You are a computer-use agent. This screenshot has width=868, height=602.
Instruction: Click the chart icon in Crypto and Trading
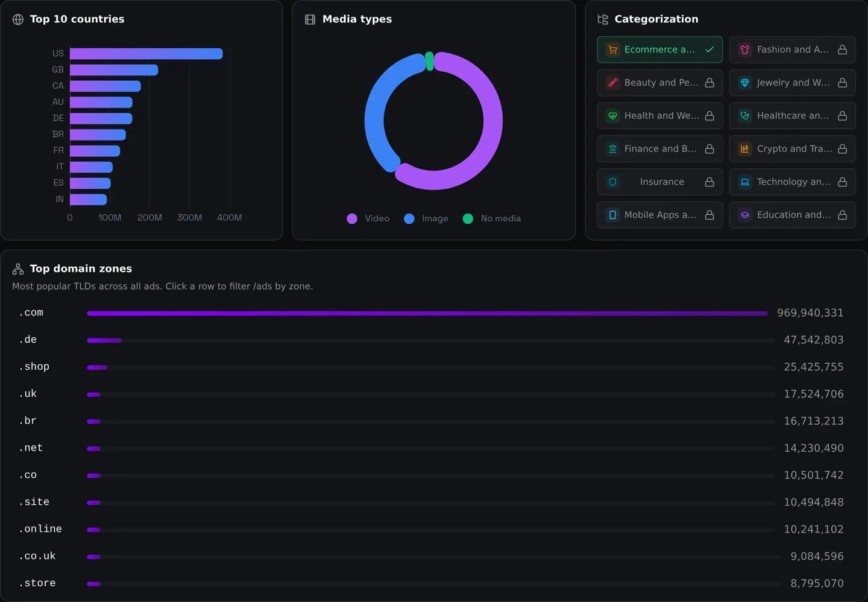[x=745, y=149]
